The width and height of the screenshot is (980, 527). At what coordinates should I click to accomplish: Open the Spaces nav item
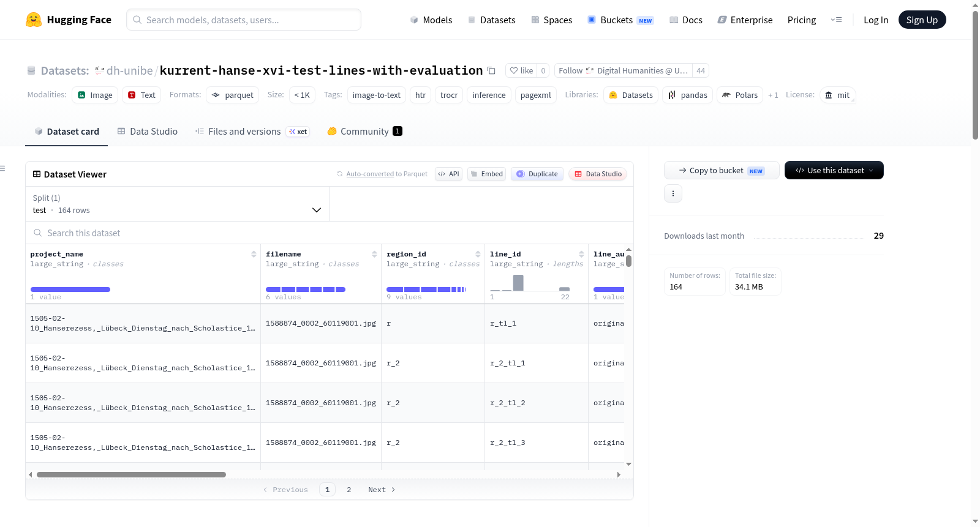[552, 20]
